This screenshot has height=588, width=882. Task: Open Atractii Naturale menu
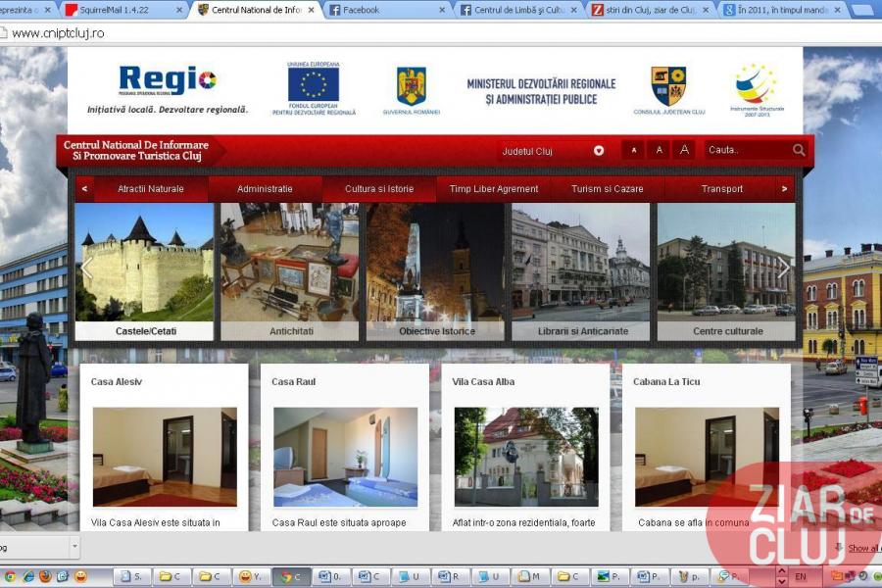(x=151, y=189)
